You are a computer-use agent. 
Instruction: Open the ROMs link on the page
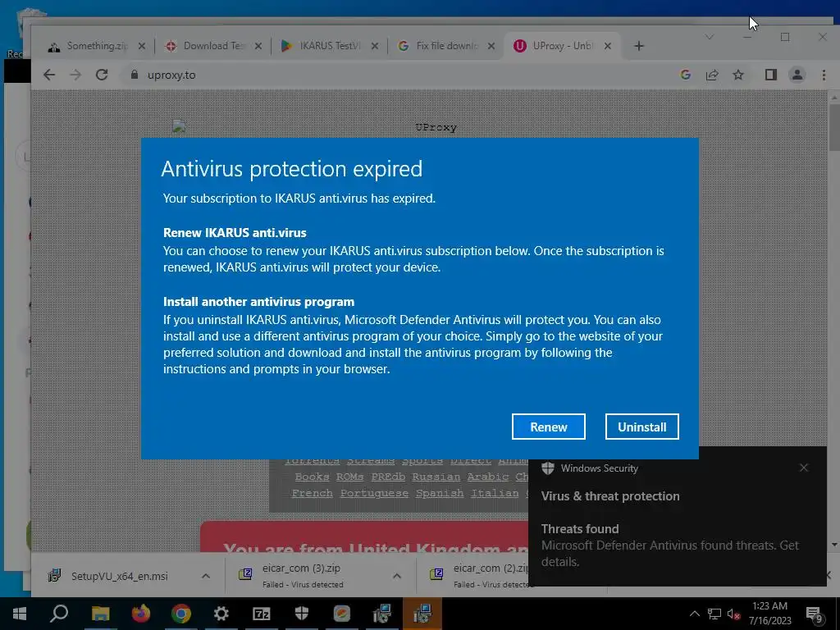tap(349, 477)
